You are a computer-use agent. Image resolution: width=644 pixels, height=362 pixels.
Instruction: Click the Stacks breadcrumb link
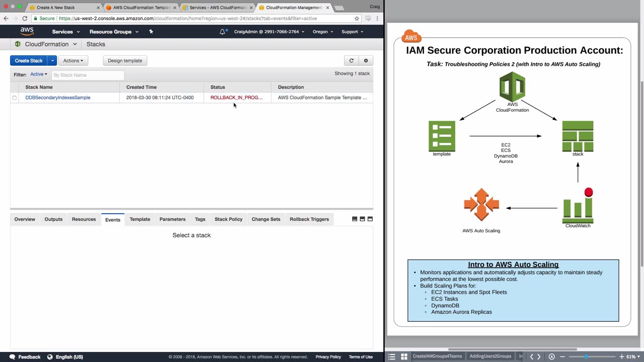[x=96, y=44]
